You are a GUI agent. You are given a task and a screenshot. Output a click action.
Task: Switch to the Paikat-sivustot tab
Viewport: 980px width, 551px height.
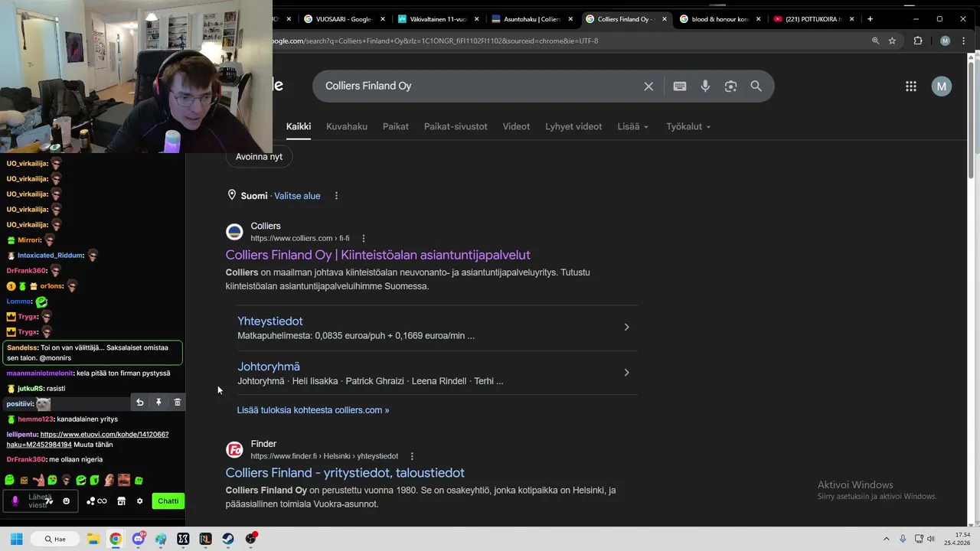click(456, 127)
